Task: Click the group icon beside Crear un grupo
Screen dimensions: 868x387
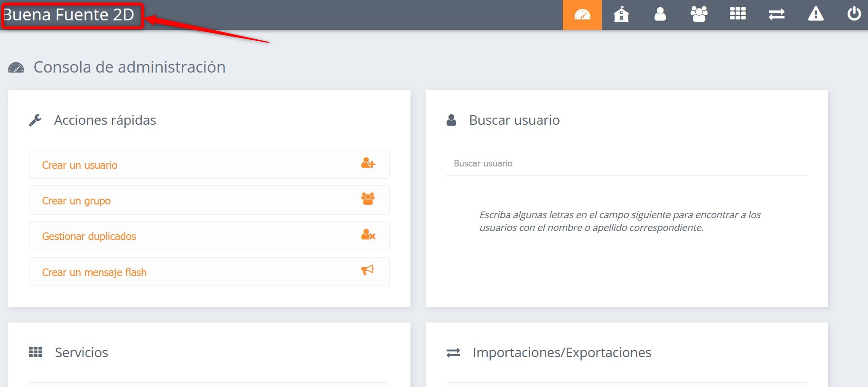Action: [368, 199]
